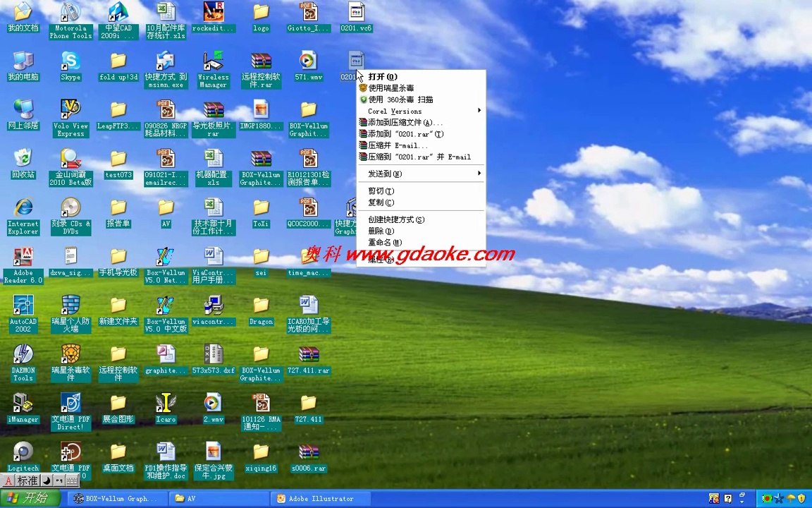The width and height of the screenshot is (812, 508).
Task: Choose 复制 in the context menu
Action: click(421, 202)
